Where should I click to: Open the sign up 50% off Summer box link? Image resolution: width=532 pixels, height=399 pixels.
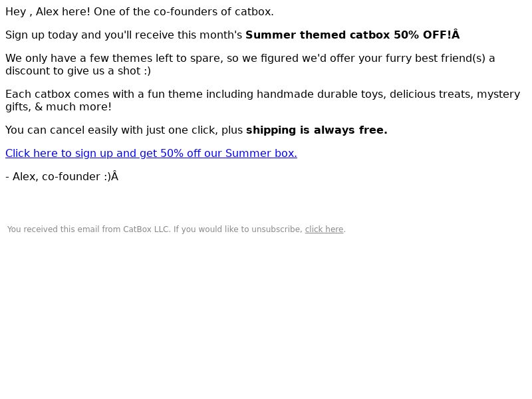tap(152, 154)
